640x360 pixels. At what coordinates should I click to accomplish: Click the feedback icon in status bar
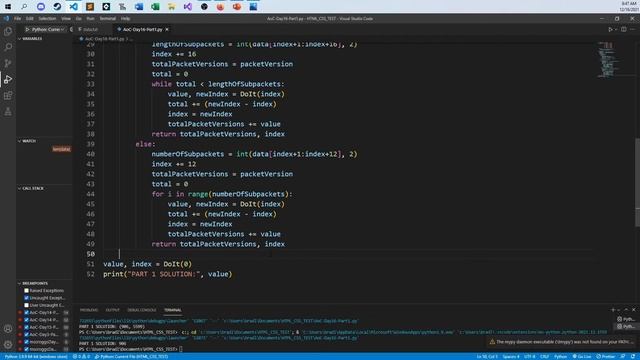[623, 356]
